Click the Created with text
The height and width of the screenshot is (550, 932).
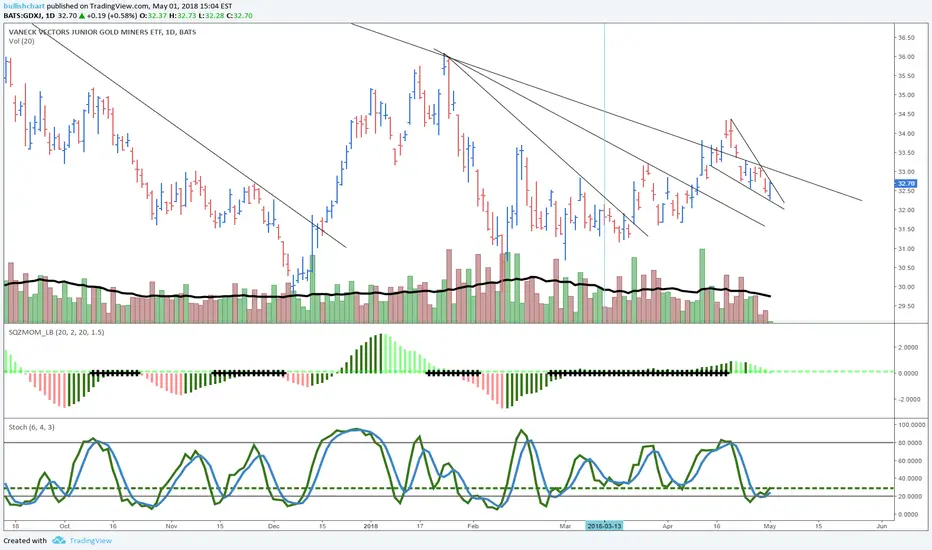click(25, 540)
